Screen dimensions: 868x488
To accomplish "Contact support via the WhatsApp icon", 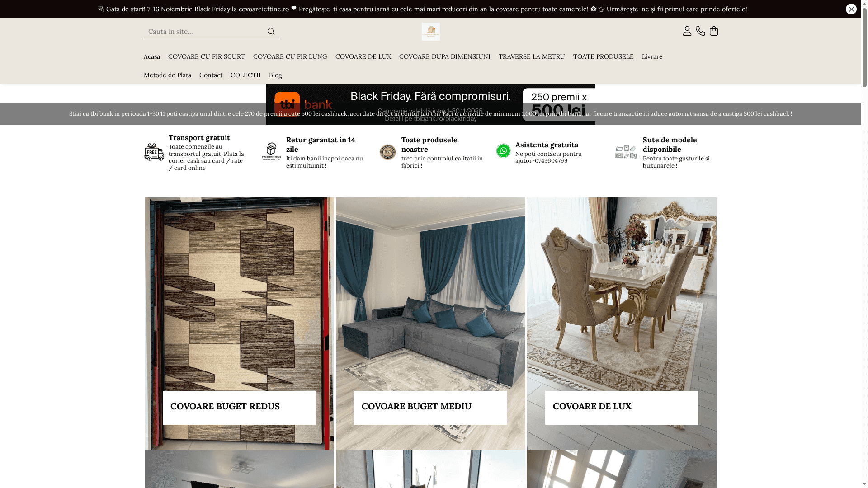I will click(x=504, y=151).
